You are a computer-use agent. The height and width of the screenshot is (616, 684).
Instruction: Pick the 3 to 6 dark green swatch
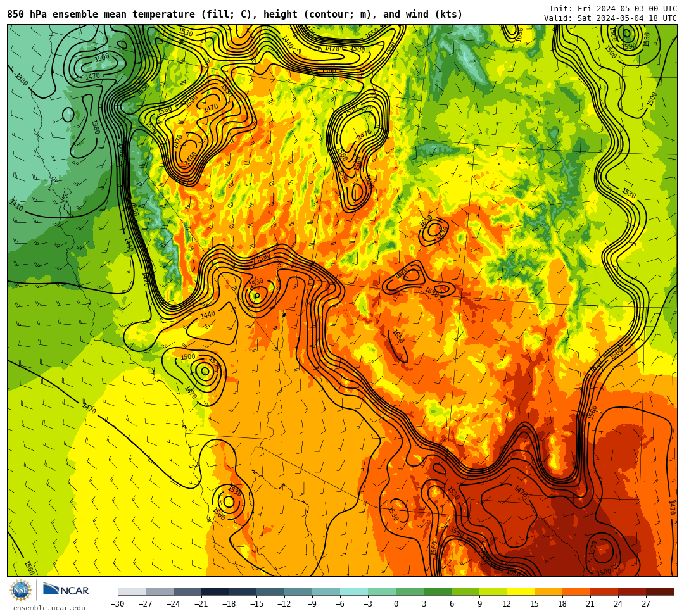(x=438, y=591)
